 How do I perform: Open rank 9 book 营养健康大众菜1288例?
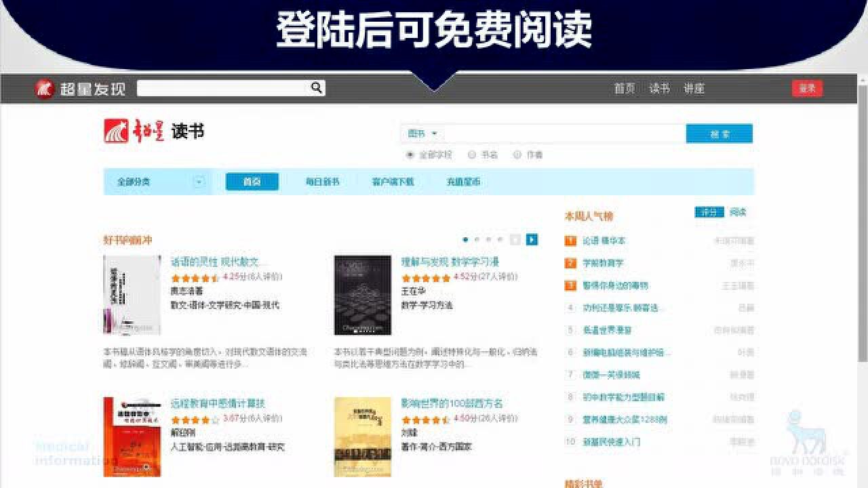coord(625,420)
